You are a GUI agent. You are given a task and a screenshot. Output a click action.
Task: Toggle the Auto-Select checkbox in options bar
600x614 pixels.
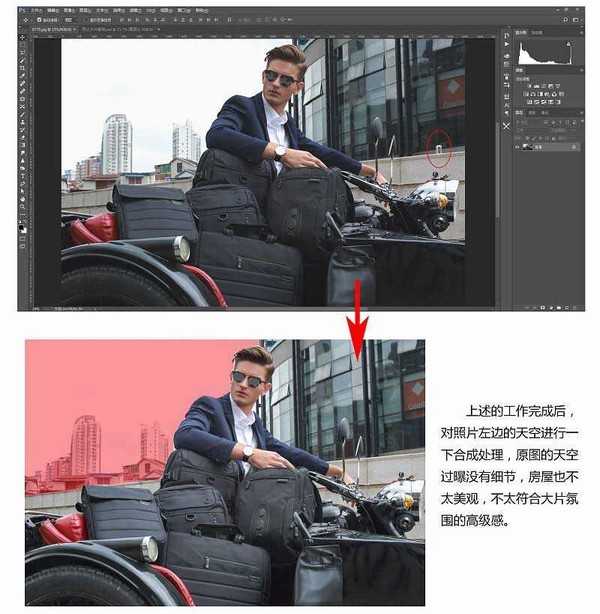click(x=39, y=19)
